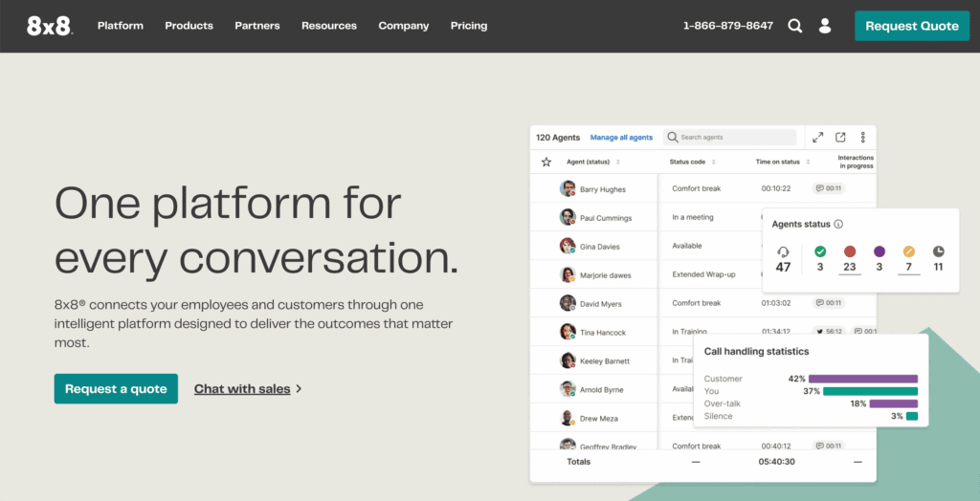This screenshot has height=501, width=980.
Task: Click the open-in-new-window icon in the agents panel
Action: [840, 138]
